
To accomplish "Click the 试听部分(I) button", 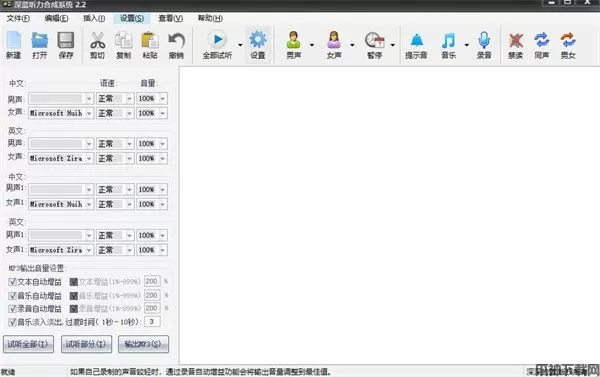I will (x=86, y=344).
